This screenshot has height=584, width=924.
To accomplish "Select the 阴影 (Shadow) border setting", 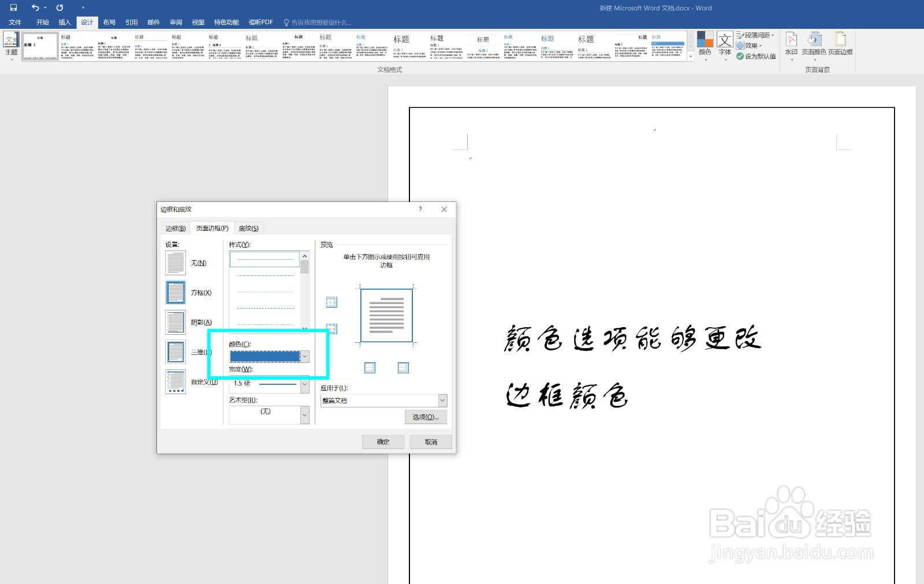I will pyautogui.click(x=176, y=321).
